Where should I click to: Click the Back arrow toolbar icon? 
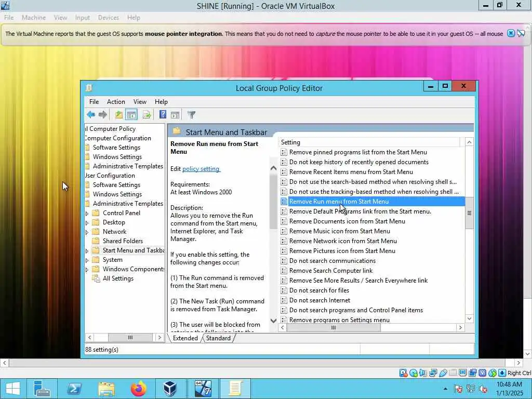(x=90, y=115)
